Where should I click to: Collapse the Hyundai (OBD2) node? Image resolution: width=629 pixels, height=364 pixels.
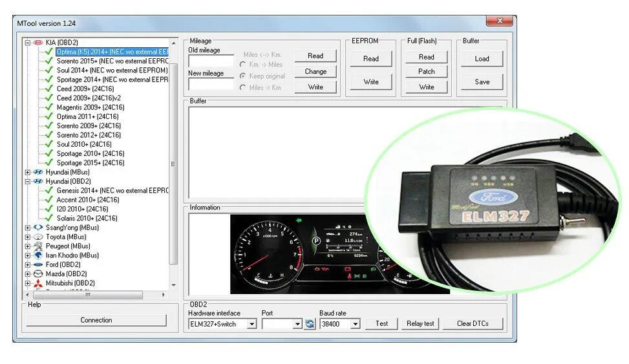[28, 182]
